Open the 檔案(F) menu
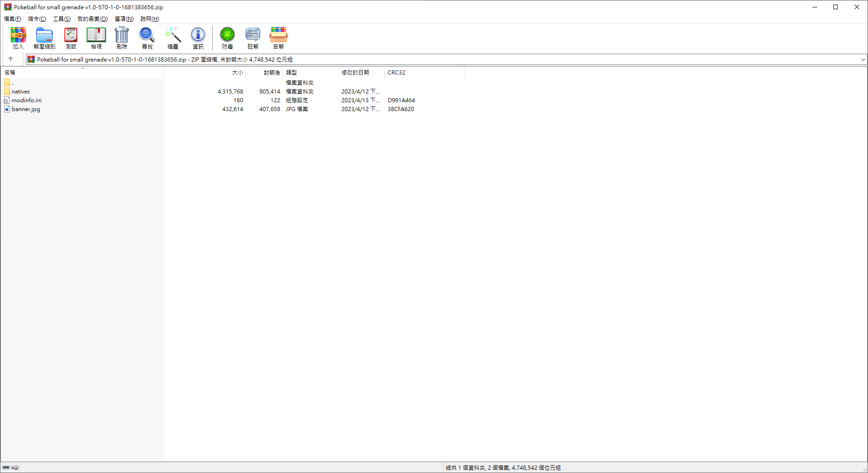Screen dimensions: 868x473 (13, 19)
